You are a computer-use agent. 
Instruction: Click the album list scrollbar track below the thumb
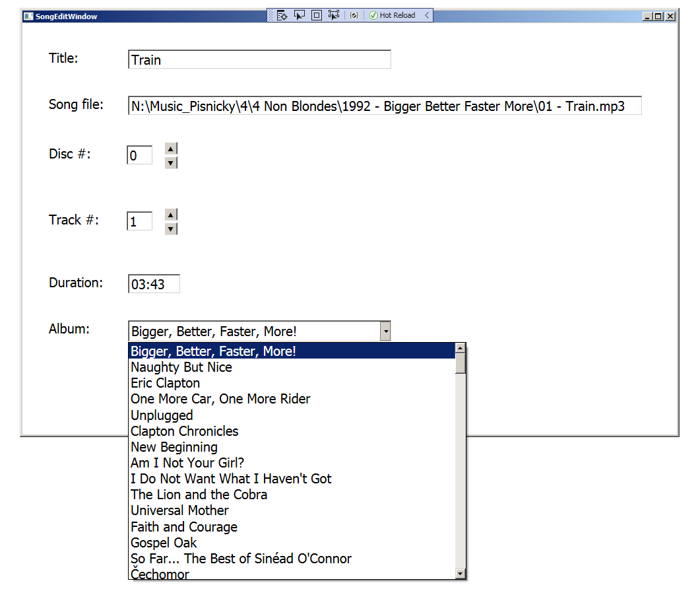pyautogui.click(x=461, y=471)
